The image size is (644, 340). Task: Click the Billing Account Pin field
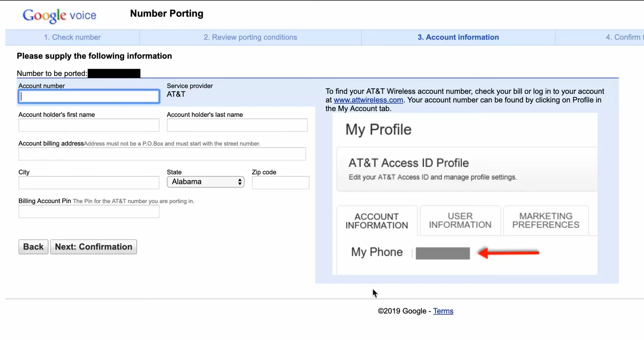click(x=89, y=211)
